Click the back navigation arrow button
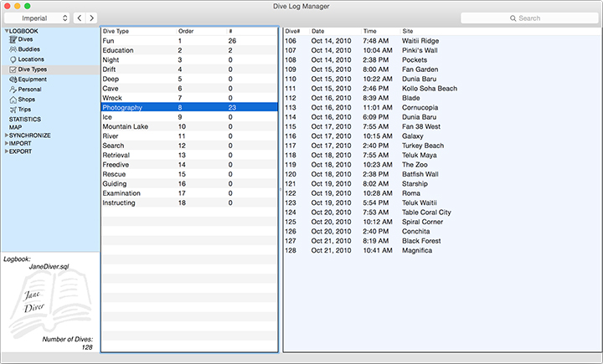The height and width of the screenshot is (364, 603). [79, 18]
